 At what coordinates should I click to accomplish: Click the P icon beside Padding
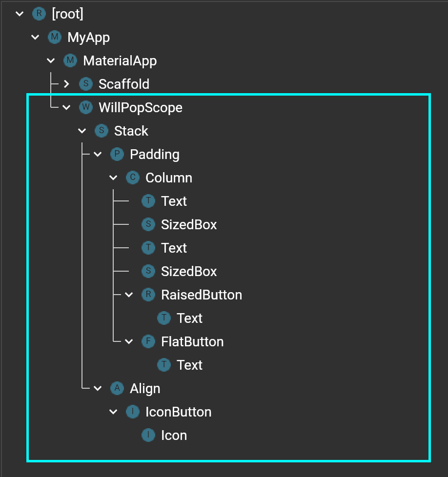tap(117, 154)
